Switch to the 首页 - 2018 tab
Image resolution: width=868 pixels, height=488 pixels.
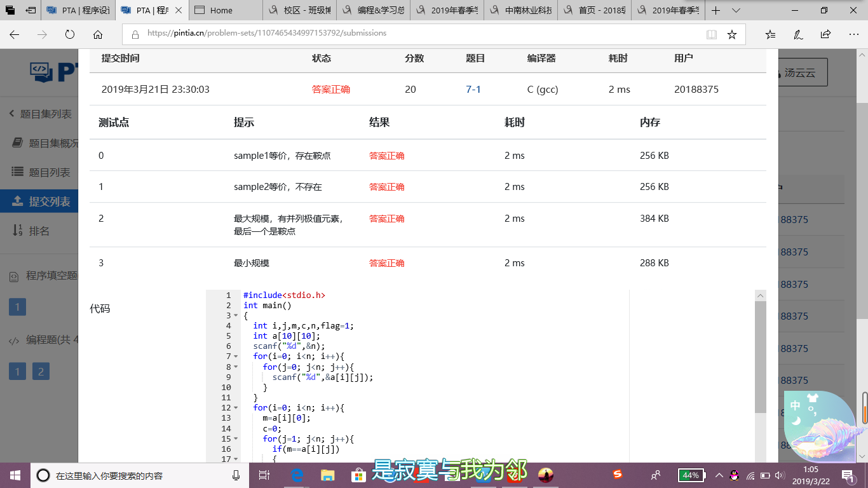click(594, 10)
